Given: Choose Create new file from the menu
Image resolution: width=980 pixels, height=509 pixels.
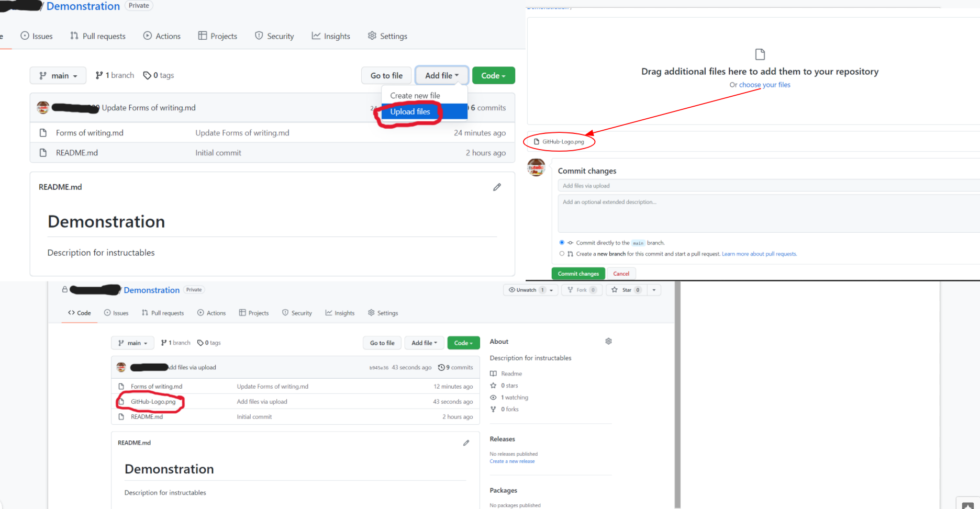Looking at the screenshot, I should click(415, 95).
